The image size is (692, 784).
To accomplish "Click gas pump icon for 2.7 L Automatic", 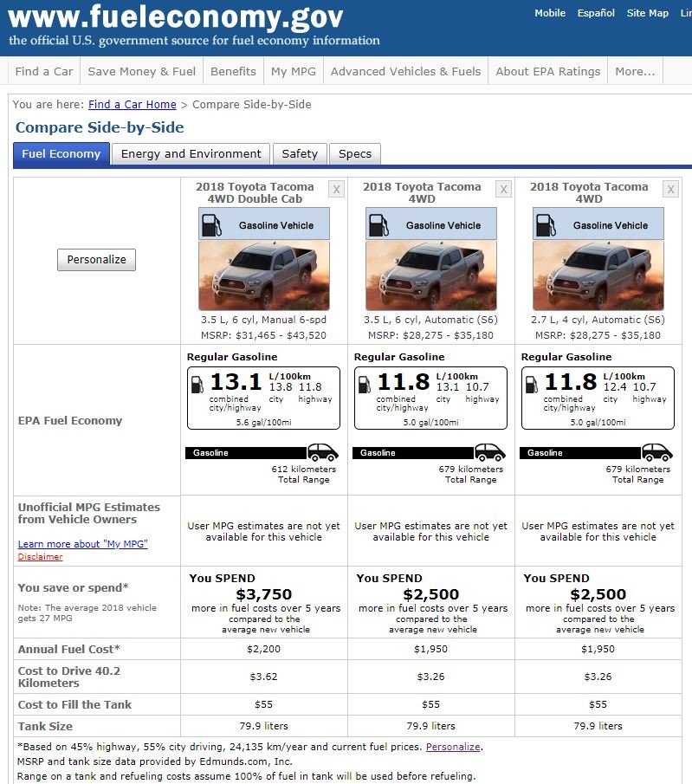I will tap(546, 225).
